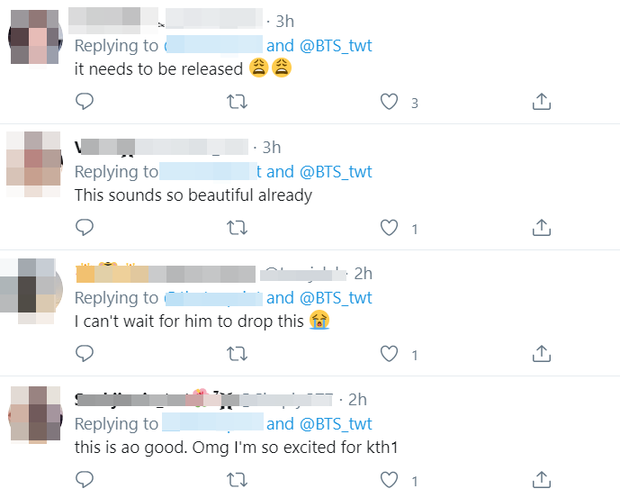Share the 'excited for kth1' tweet
The image size is (620, 498).
(541, 480)
